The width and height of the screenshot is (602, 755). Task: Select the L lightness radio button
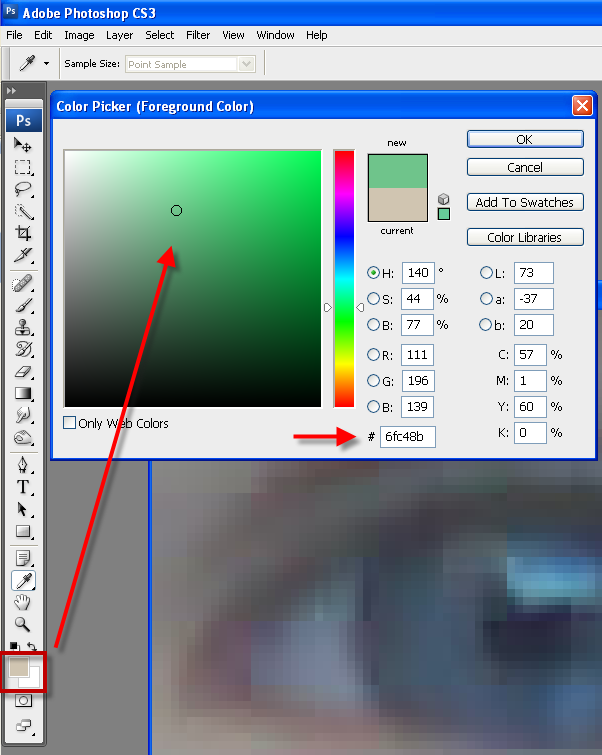tap(486, 273)
